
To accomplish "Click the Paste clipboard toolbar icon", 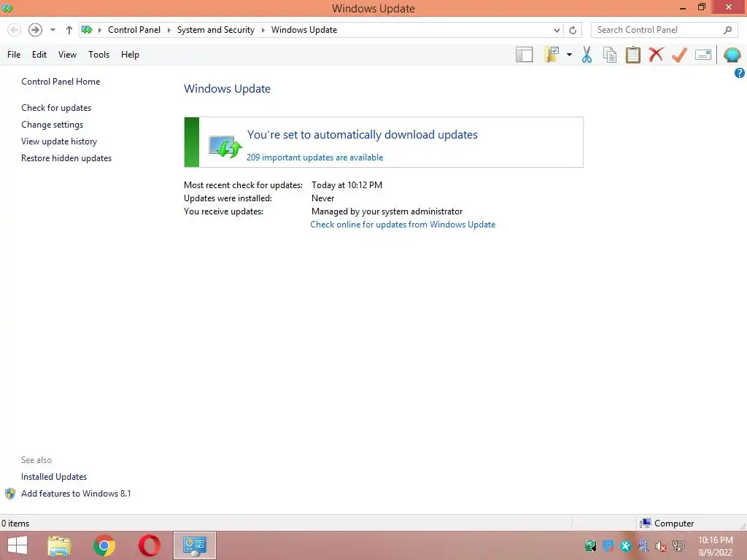I will pyautogui.click(x=632, y=55).
